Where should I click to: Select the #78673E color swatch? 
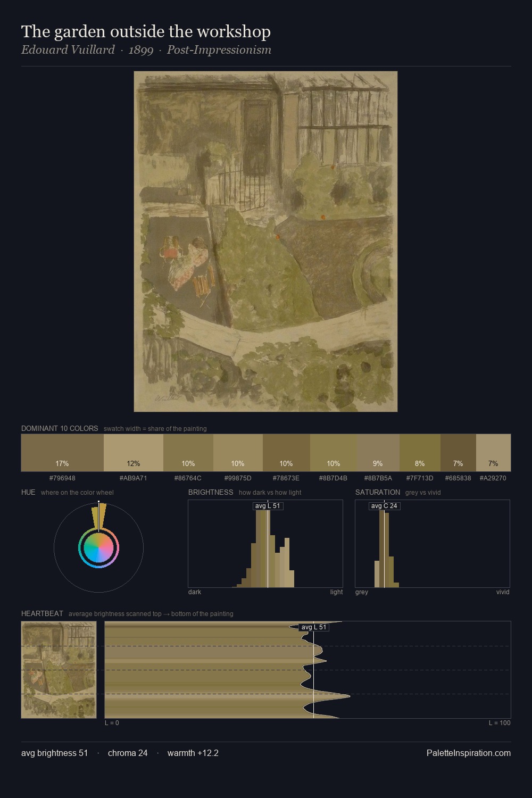click(x=286, y=453)
